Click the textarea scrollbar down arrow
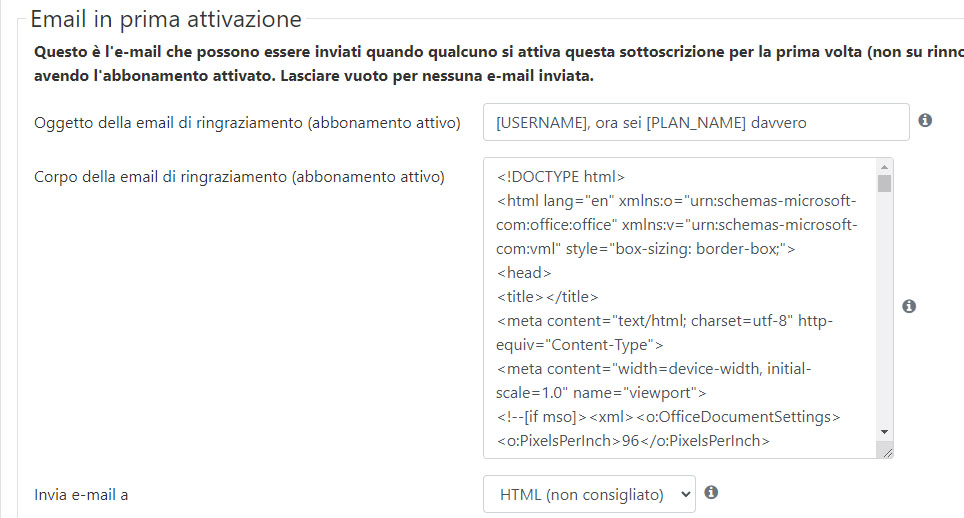Image resolution: width=964 pixels, height=518 pixels. tap(884, 432)
